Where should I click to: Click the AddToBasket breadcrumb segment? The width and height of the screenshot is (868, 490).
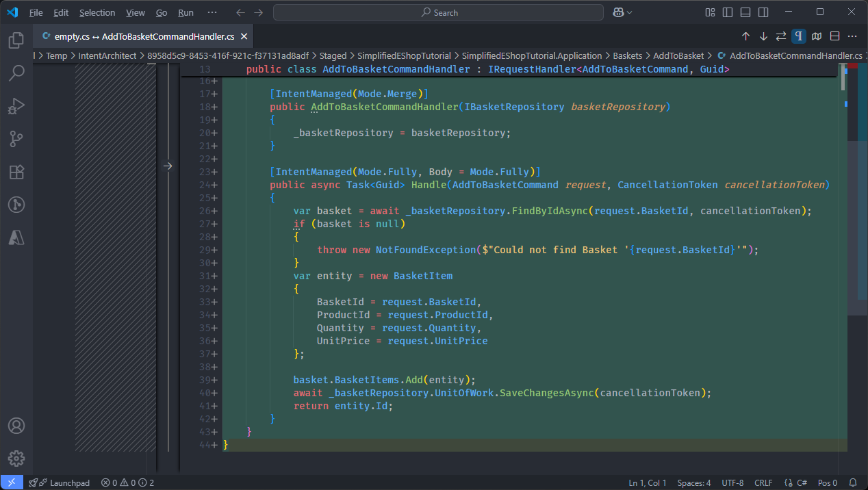click(678, 55)
